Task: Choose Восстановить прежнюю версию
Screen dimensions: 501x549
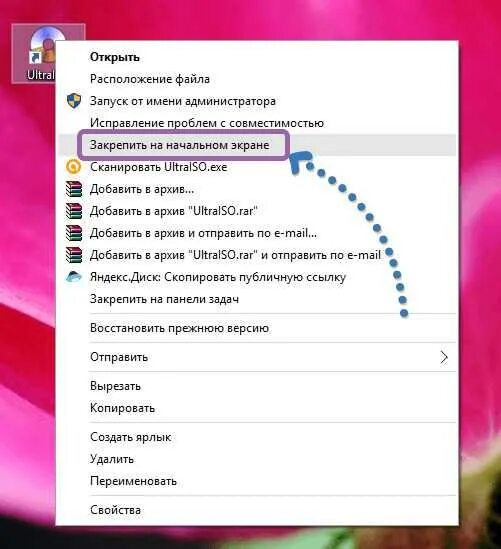Action: [x=180, y=328]
